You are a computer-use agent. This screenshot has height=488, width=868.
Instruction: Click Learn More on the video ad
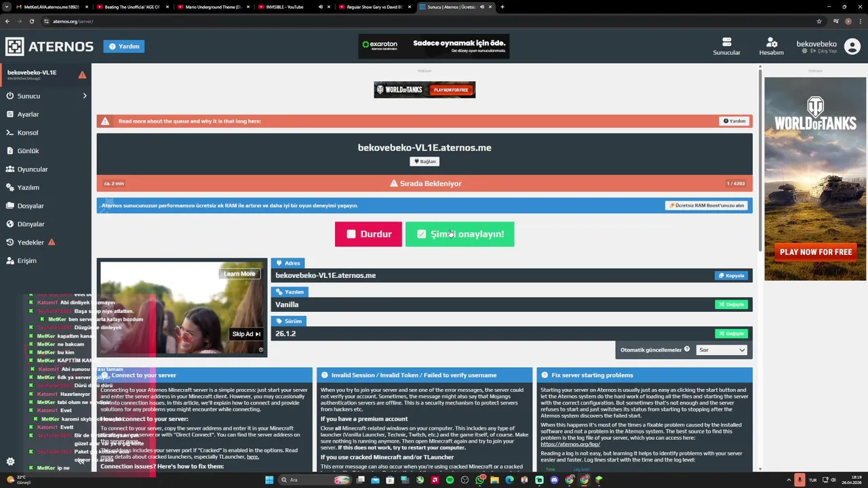coord(239,274)
